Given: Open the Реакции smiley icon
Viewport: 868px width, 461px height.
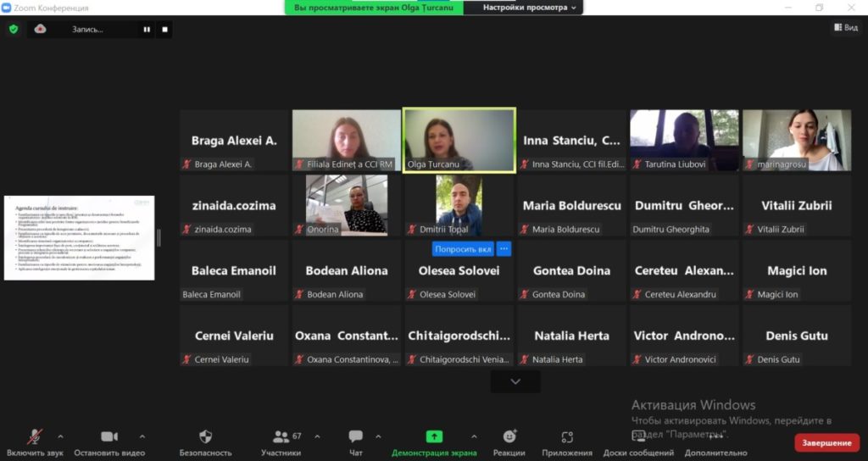Looking at the screenshot, I should pyautogui.click(x=509, y=436).
